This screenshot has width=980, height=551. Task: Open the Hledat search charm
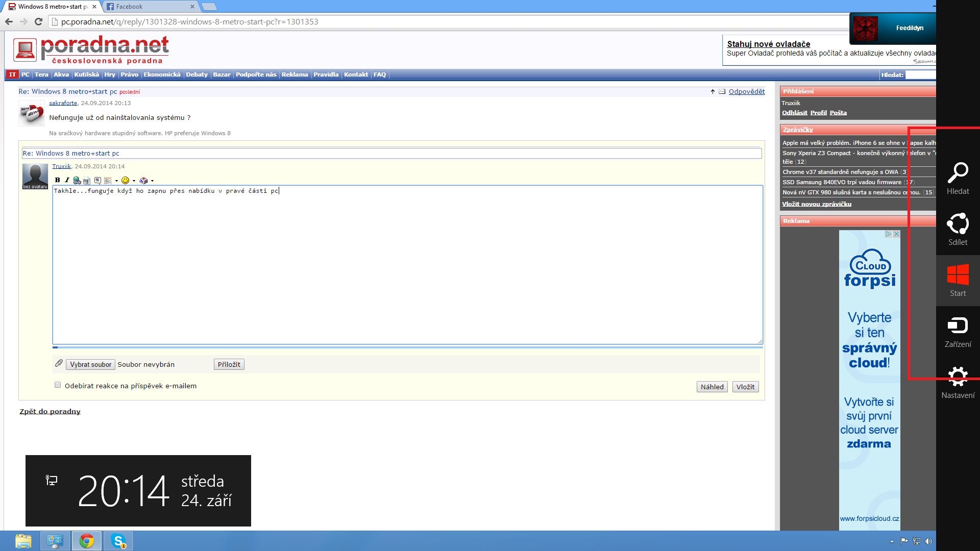(958, 179)
